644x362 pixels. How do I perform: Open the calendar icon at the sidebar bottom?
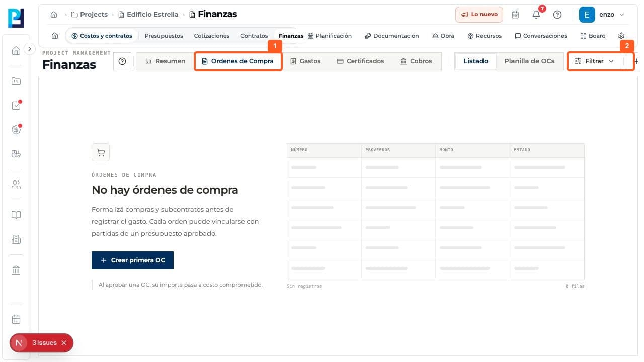tap(16, 319)
